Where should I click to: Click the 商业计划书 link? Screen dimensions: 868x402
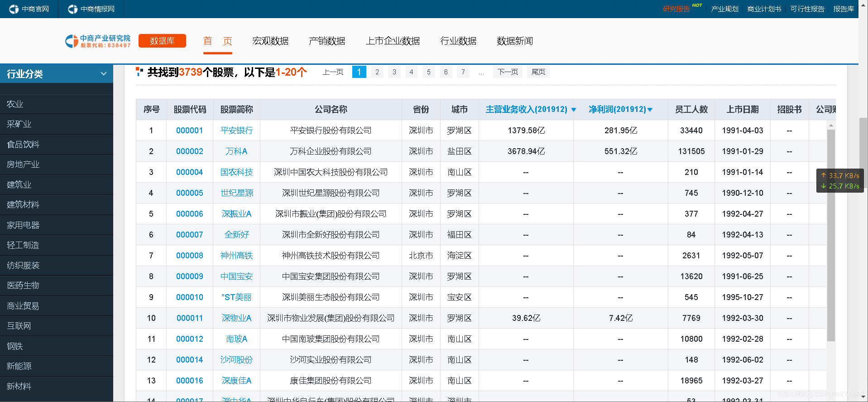764,9
